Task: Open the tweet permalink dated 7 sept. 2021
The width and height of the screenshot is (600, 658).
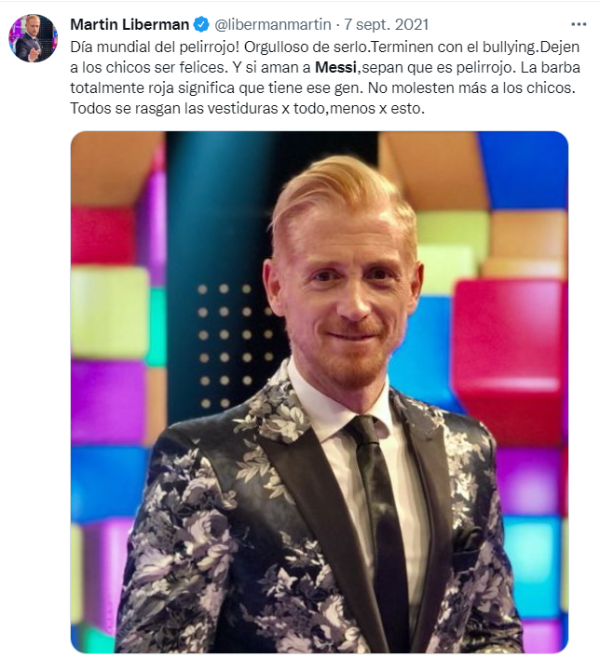Action: (386, 24)
